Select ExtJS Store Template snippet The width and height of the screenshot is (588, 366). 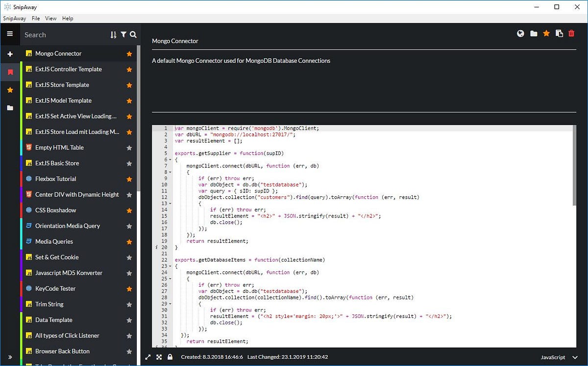click(x=79, y=85)
